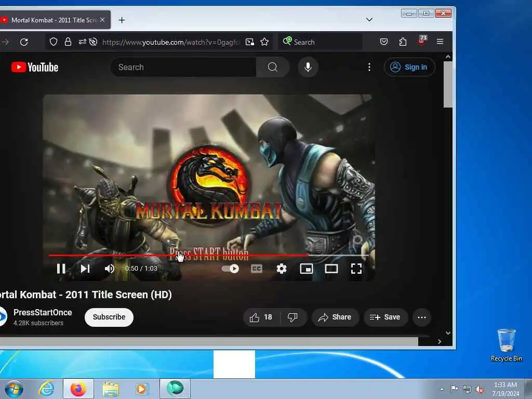The height and width of the screenshot is (399, 532).
Task: Open Pocket save button
Action: [384, 42]
